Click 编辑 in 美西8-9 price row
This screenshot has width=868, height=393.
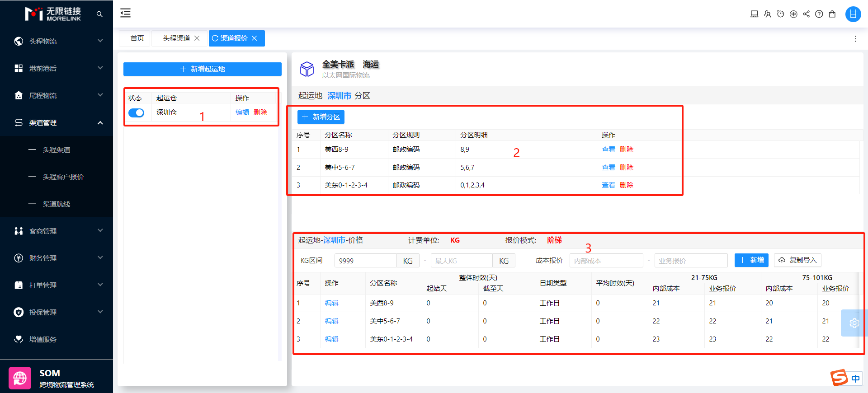(x=332, y=303)
